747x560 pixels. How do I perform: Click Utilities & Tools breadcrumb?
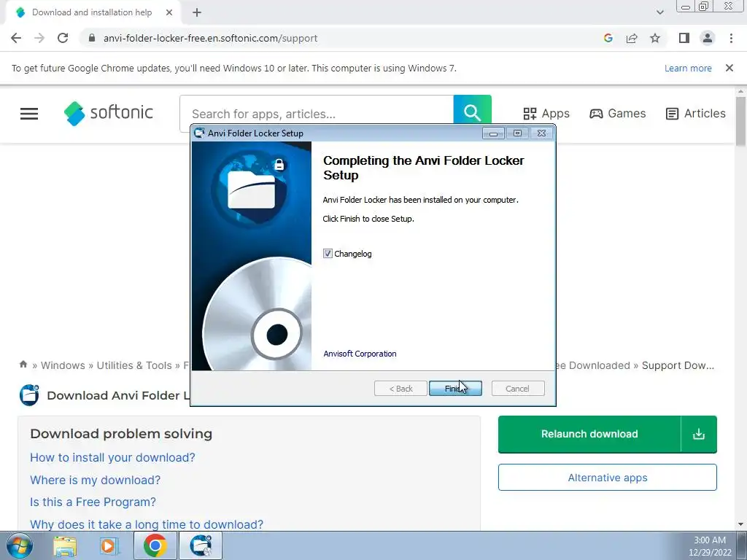pyautogui.click(x=134, y=365)
